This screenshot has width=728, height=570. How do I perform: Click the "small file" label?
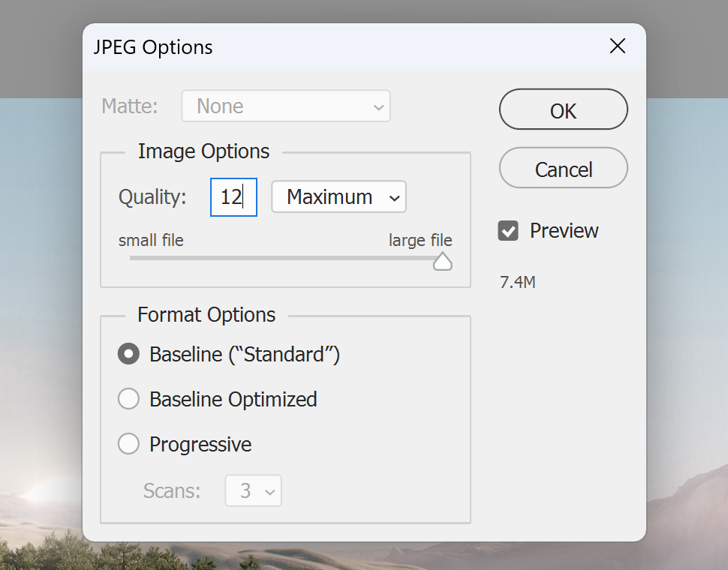pos(151,240)
